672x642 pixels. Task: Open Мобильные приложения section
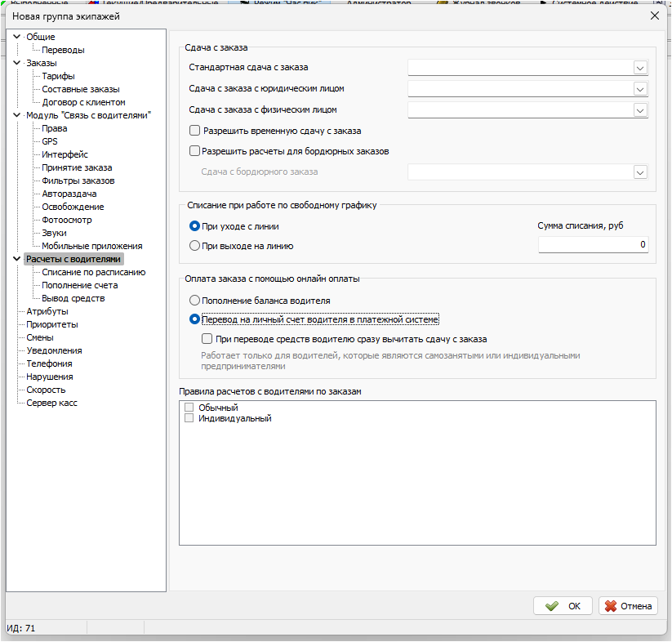pyautogui.click(x=92, y=246)
